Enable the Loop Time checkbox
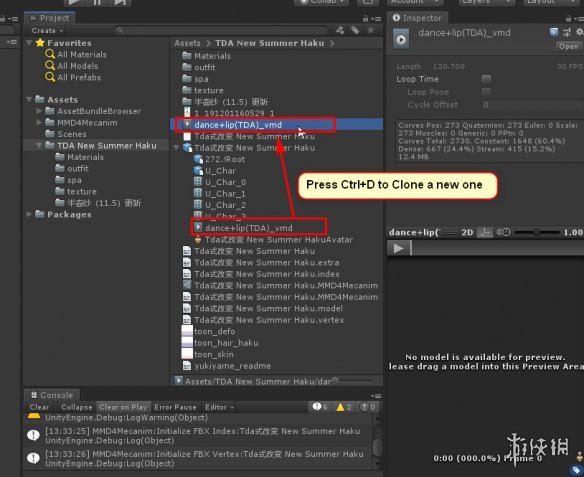Viewport: 584px width, 477px height. [x=486, y=79]
